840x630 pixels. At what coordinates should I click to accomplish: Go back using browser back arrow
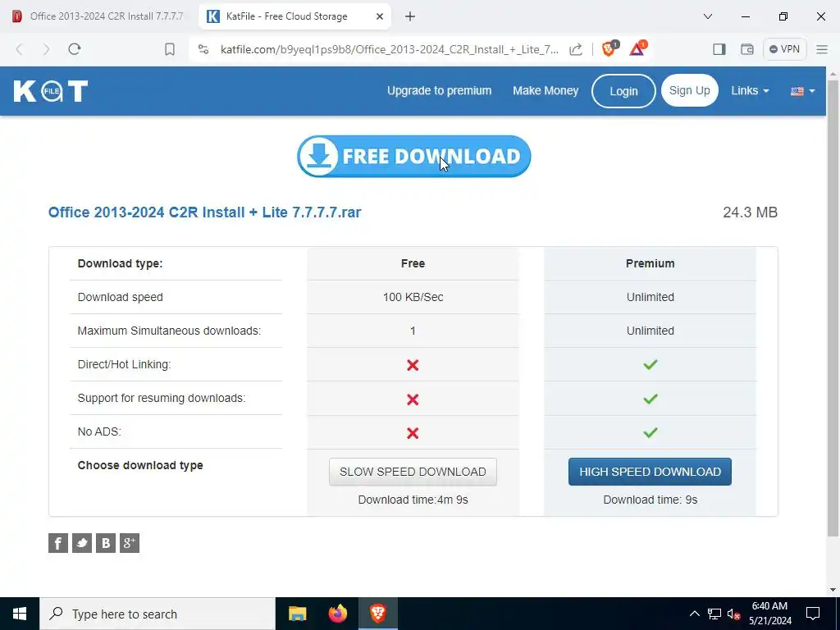(20, 49)
